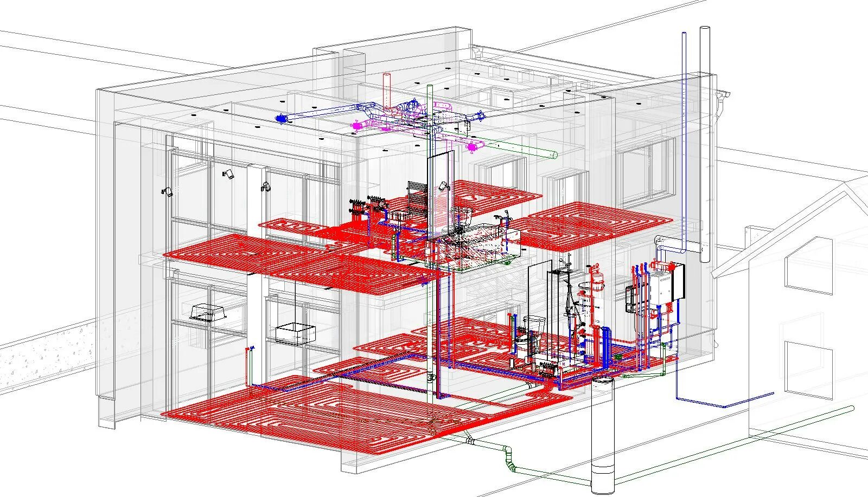
Task: Select the cylindrical well in the foreground
Action: point(602,435)
